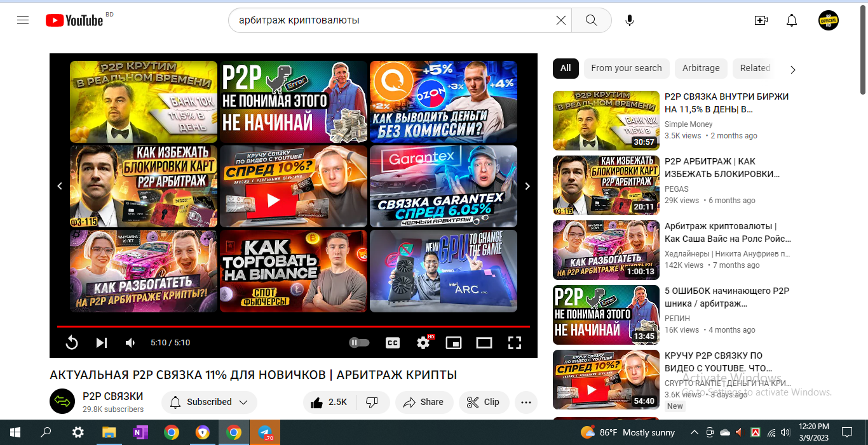Image resolution: width=868 pixels, height=445 pixels.
Task: Toggle theater mode
Action: (484, 343)
